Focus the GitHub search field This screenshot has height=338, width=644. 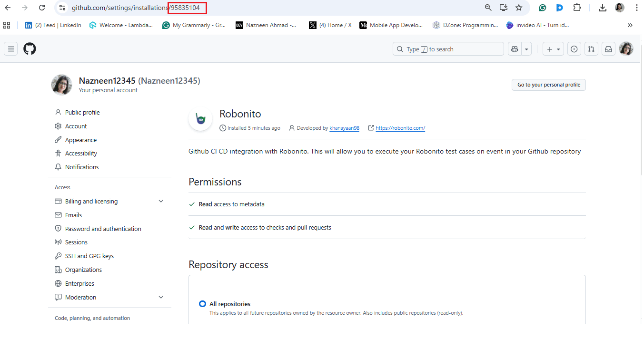coord(448,49)
